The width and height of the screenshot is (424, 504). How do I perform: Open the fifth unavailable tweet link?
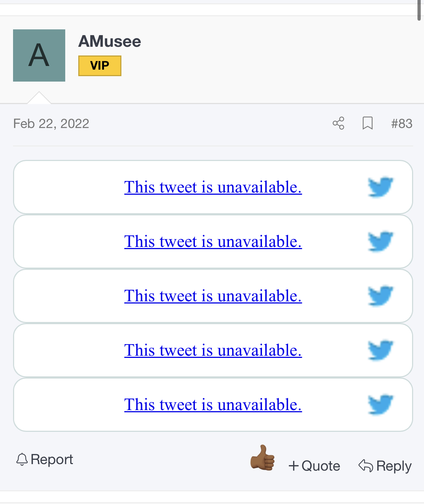click(213, 405)
